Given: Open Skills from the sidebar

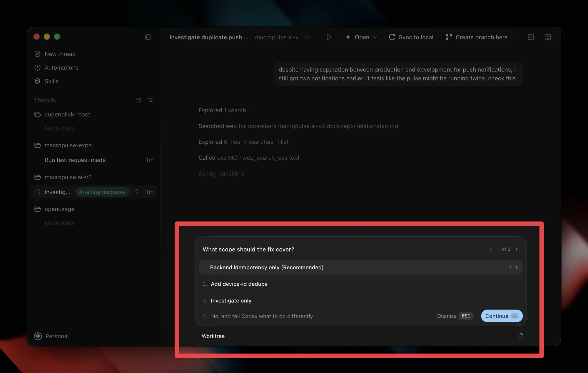Looking at the screenshot, I should tap(51, 81).
